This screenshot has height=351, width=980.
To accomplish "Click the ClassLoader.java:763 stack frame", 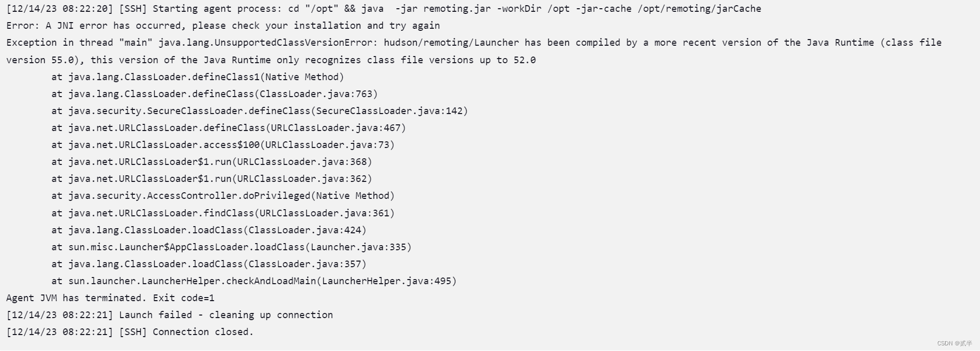I will tap(214, 94).
